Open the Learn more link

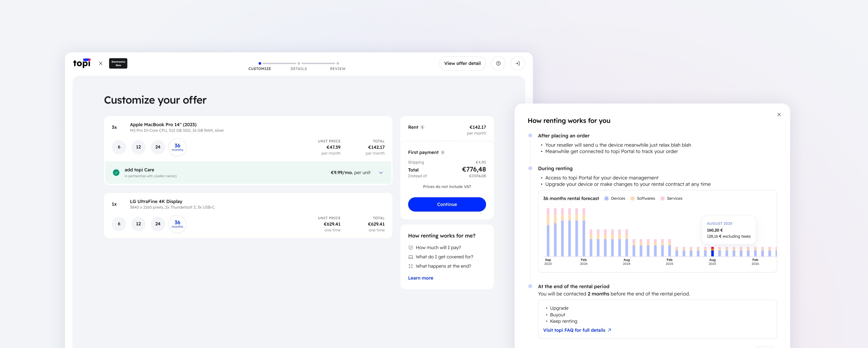pos(420,278)
